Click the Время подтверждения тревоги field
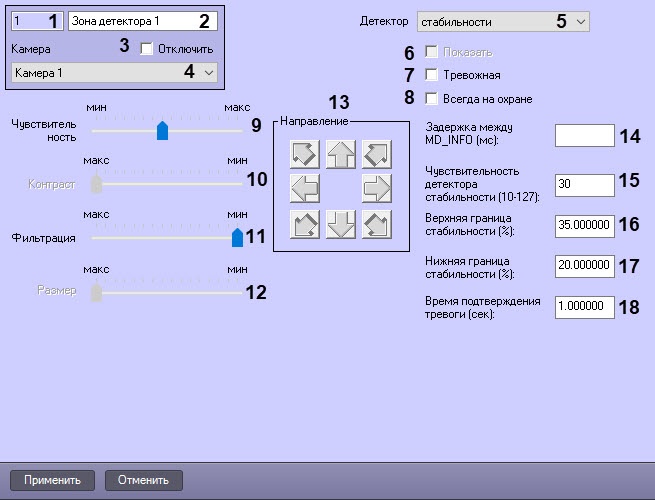Screen dimensions: 655x500 (x=584, y=307)
